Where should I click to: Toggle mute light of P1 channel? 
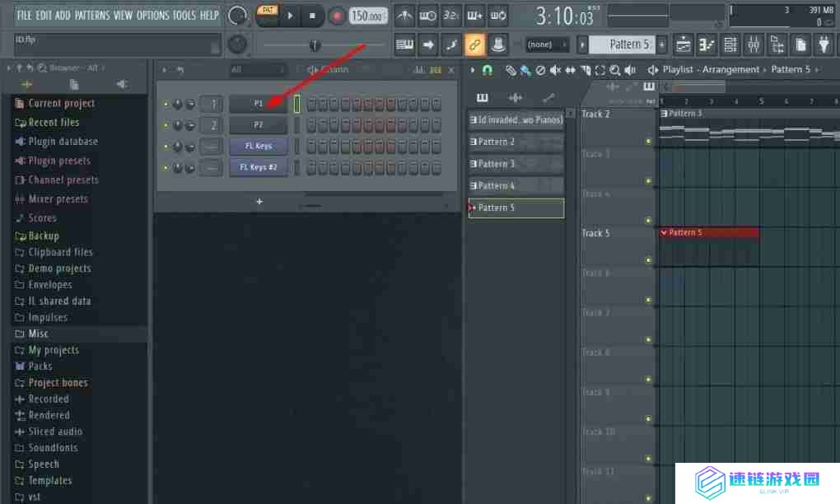point(166,104)
